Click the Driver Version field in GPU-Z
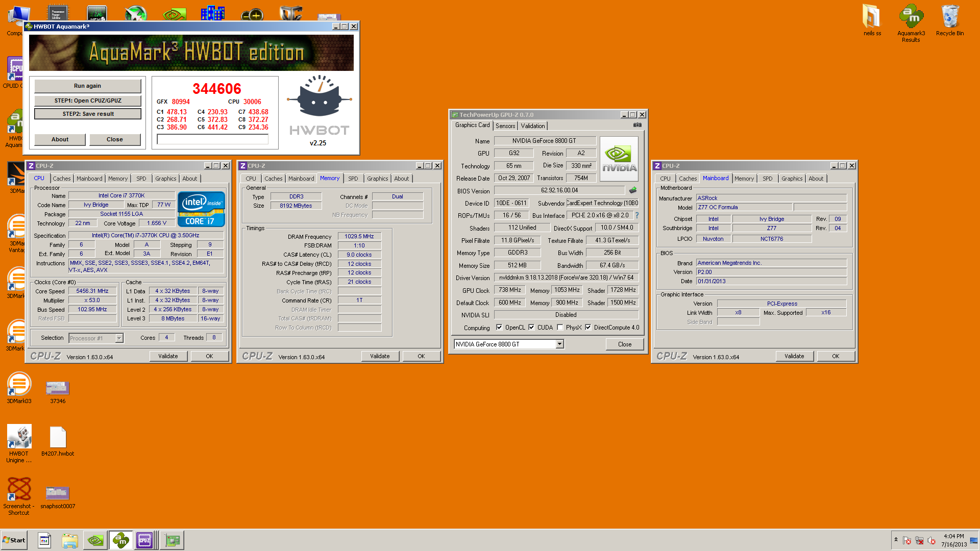 (x=566, y=278)
